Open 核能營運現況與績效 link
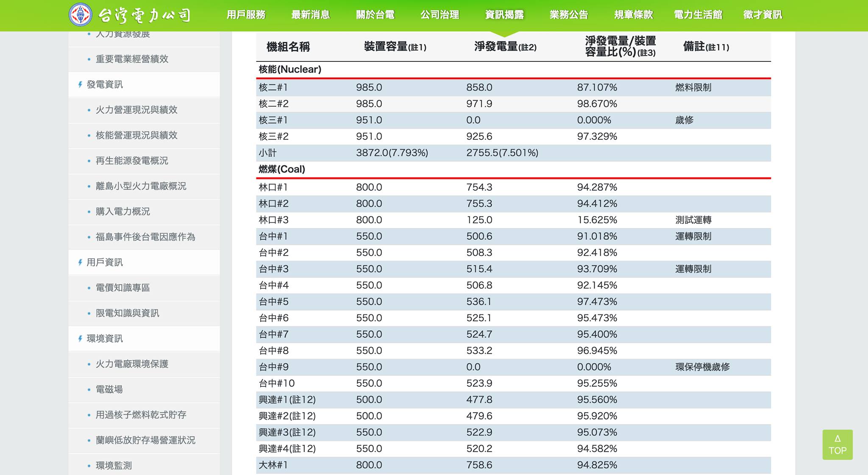 (136, 135)
